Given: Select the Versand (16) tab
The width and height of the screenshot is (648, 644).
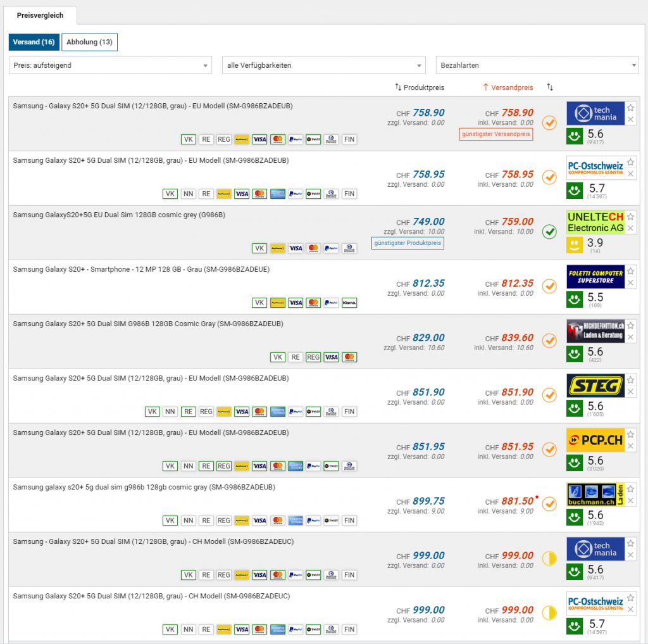Looking at the screenshot, I should [x=34, y=42].
